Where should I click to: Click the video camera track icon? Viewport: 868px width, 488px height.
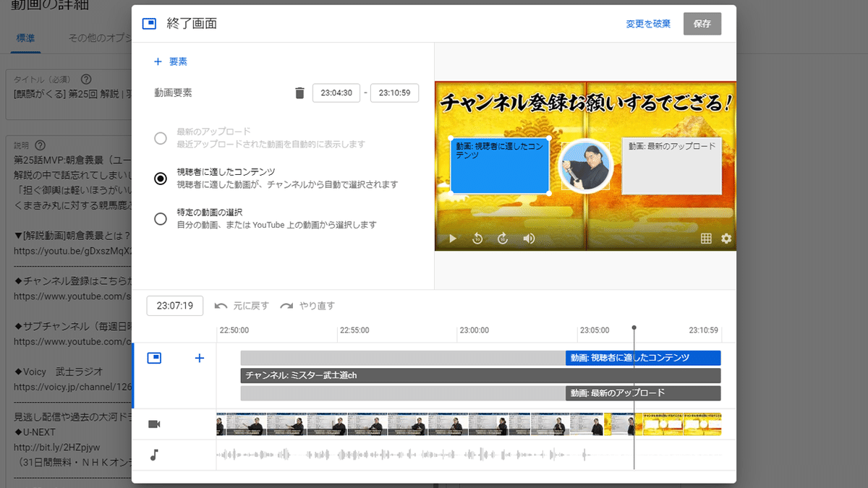tap(154, 424)
